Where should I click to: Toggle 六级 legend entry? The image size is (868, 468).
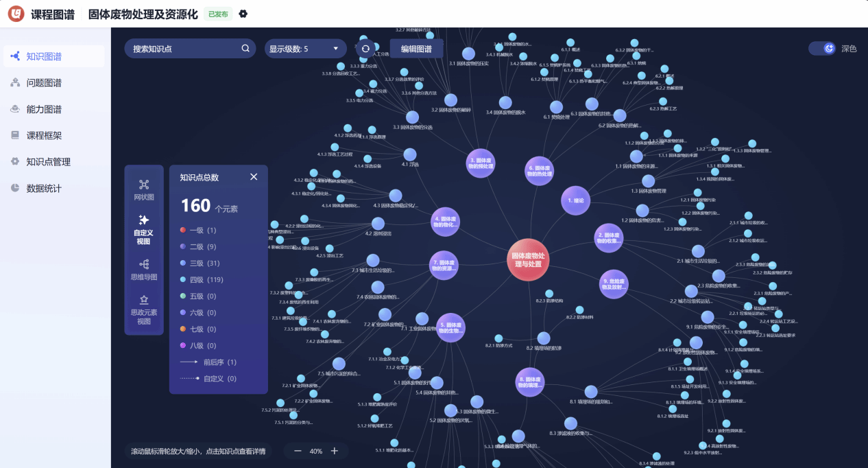tap(198, 313)
